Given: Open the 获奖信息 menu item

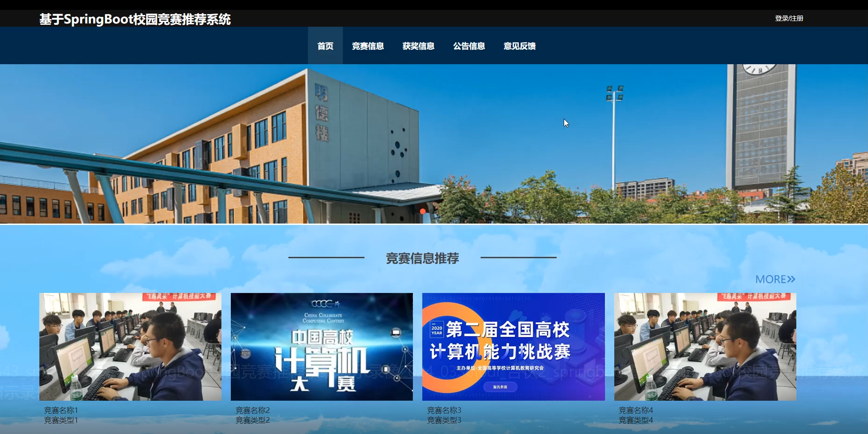Looking at the screenshot, I should pyautogui.click(x=419, y=46).
